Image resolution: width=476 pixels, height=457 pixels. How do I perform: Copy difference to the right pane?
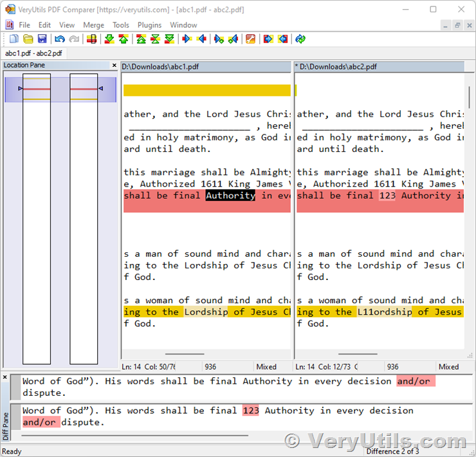pyautogui.click(x=187, y=39)
